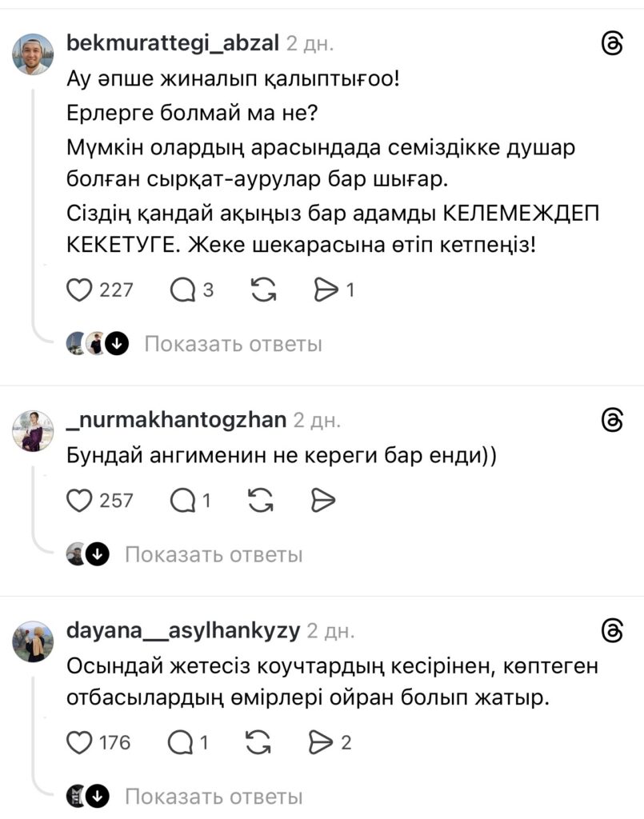Open bekmurattegi_abzal username profile link
The width and height of the screenshot is (644, 819).
tap(173, 44)
